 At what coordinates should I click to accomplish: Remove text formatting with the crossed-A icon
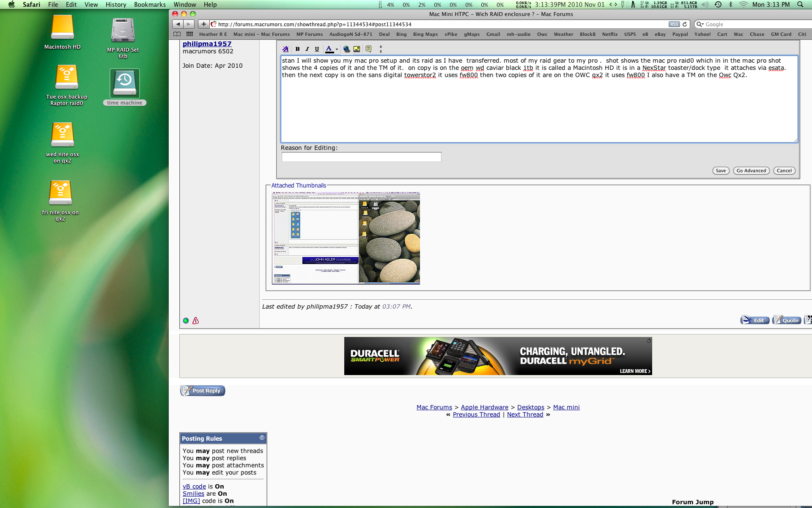coord(285,49)
